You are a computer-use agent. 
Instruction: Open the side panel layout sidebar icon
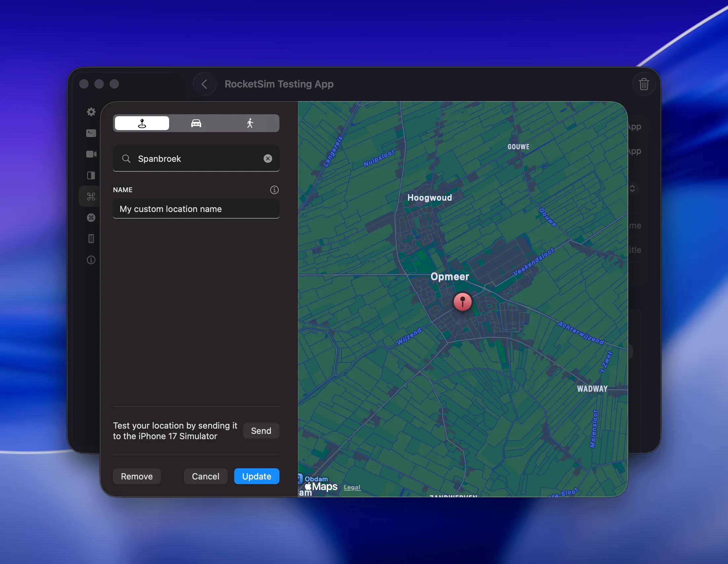(x=91, y=175)
